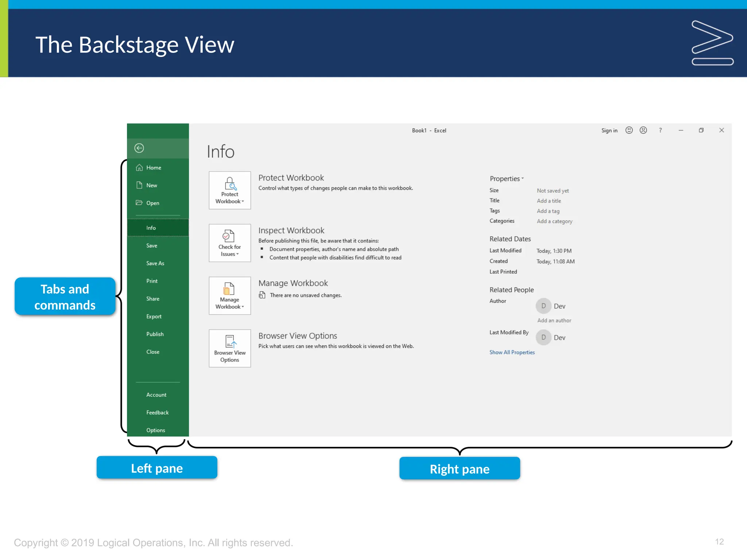This screenshot has width=747, height=560.
Task: Click the Manage Workbook heading text
Action: 293,283
